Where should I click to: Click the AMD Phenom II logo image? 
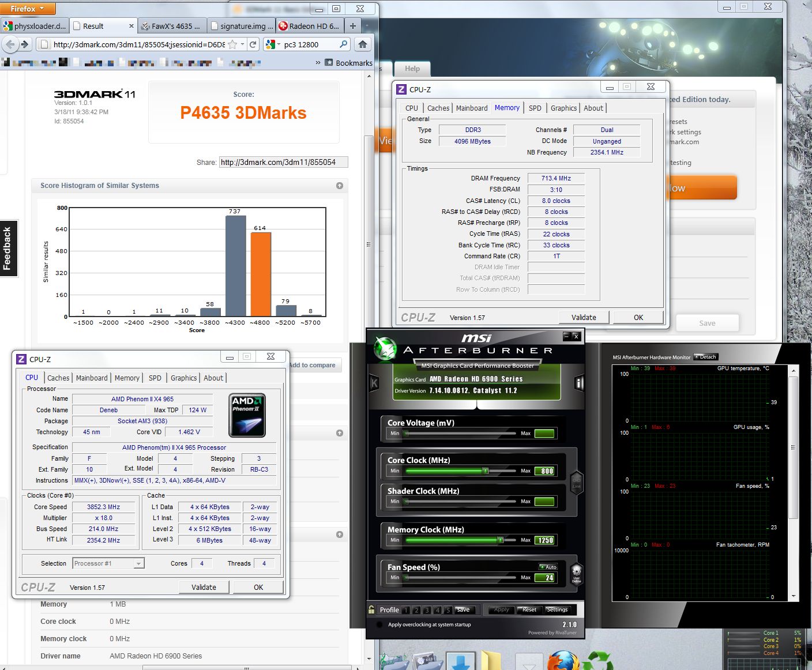[247, 415]
